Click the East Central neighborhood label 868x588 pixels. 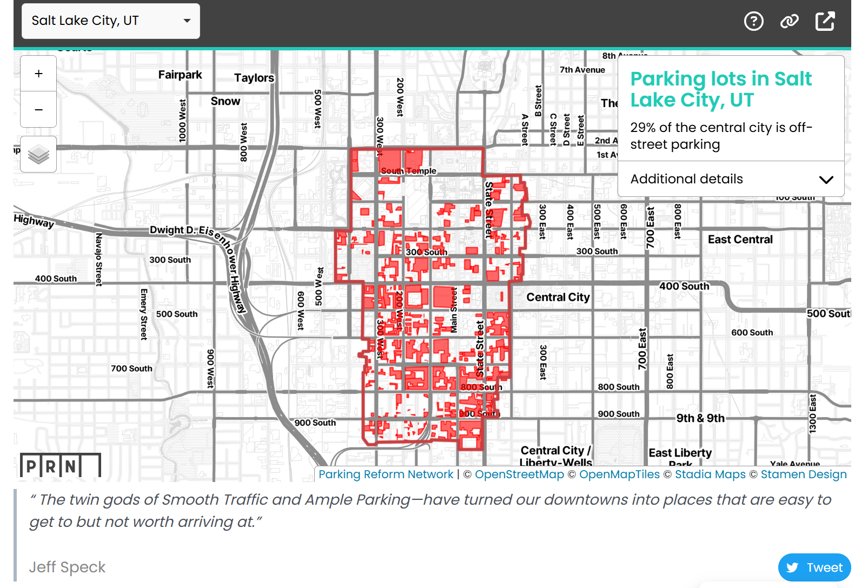point(740,240)
